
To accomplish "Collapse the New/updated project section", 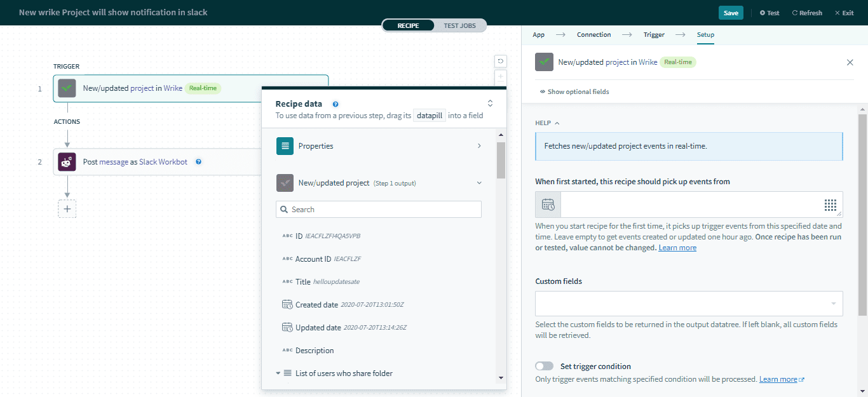I will [x=479, y=183].
